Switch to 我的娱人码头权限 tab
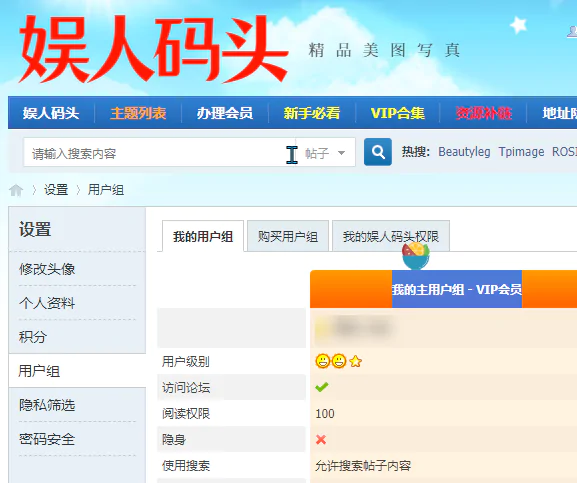Image resolution: width=577 pixels, height=483 pixels. pos(391,236)
